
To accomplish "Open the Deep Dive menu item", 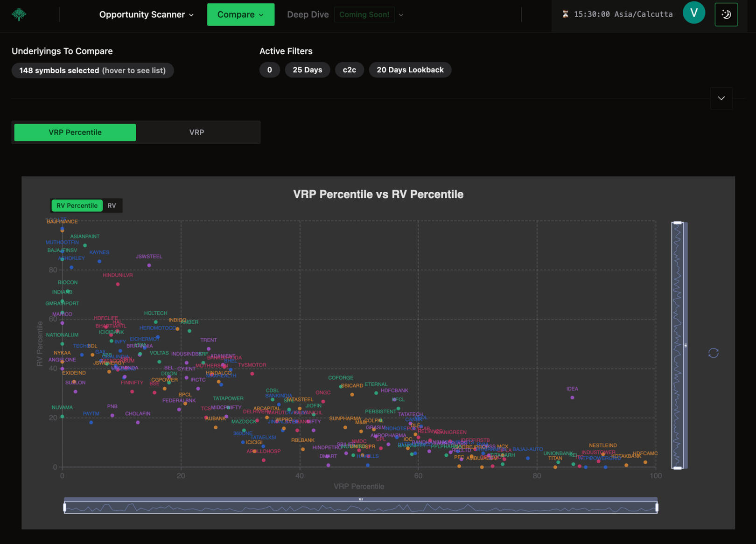I will point(308,14).
